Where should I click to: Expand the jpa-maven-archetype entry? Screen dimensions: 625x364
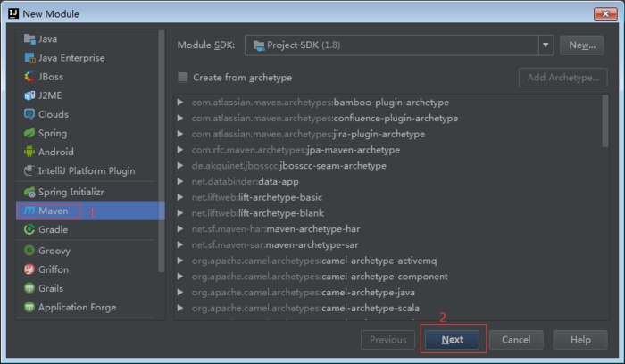(180, 150)
